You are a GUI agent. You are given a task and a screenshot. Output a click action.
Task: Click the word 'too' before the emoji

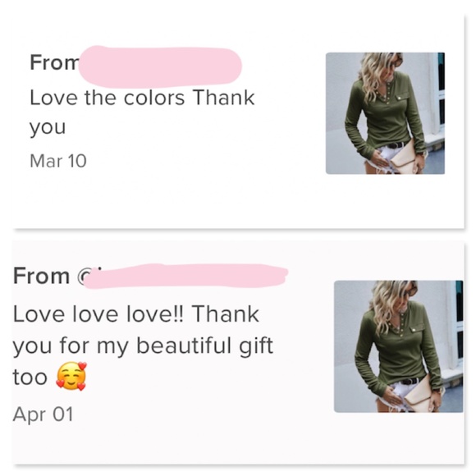[x=30, y=378]
